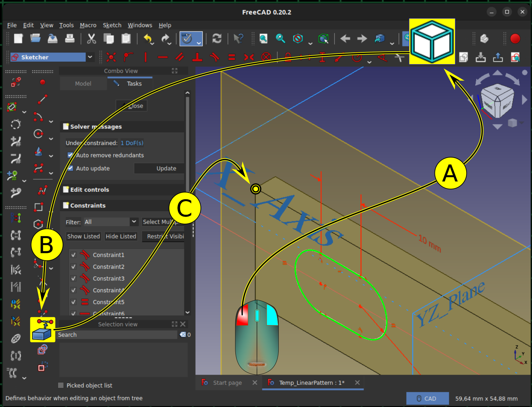Expand the conic tools dropdown arrow

51,156
